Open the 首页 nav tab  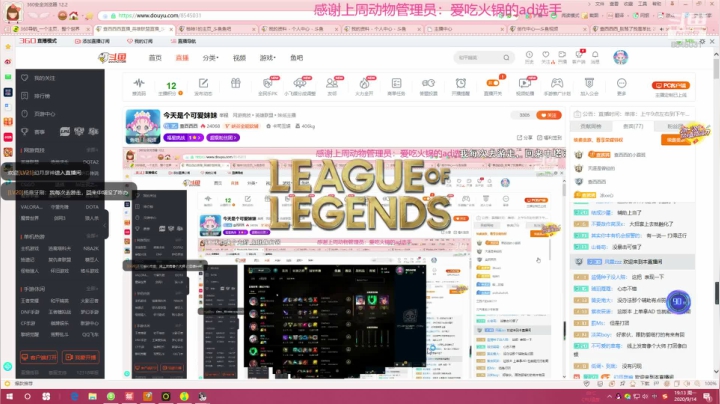[155, 58]
